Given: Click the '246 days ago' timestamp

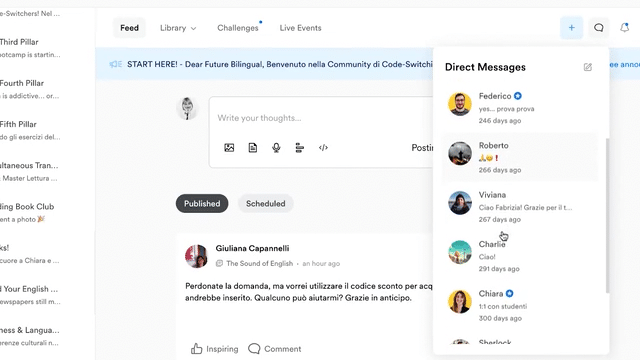Looking at the screenshot, I should (500, 121).
